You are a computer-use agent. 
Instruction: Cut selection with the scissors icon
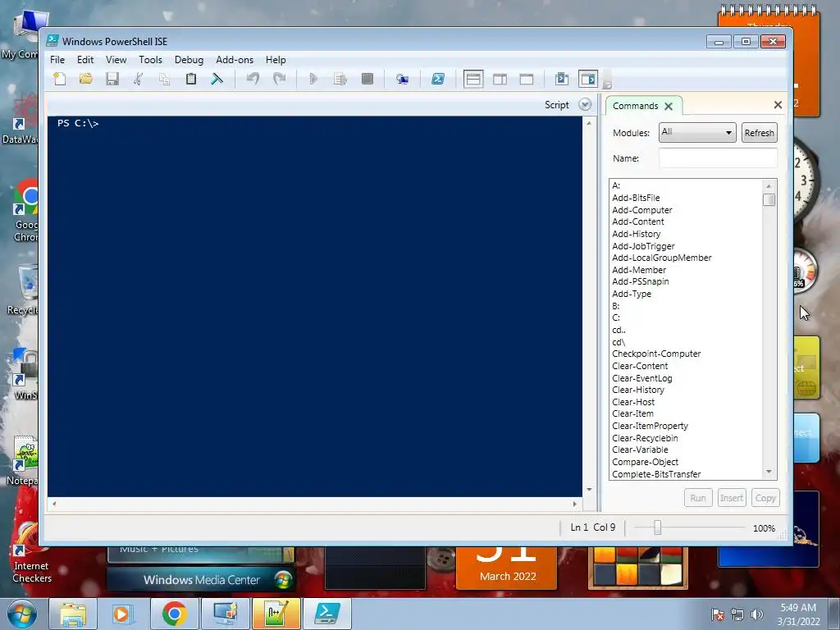(x=138, y=80)
